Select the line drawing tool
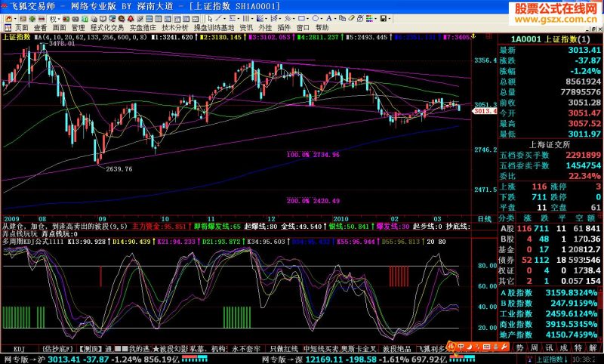The height and width of the screenshot is (364, 604). [x=218, y=18]
